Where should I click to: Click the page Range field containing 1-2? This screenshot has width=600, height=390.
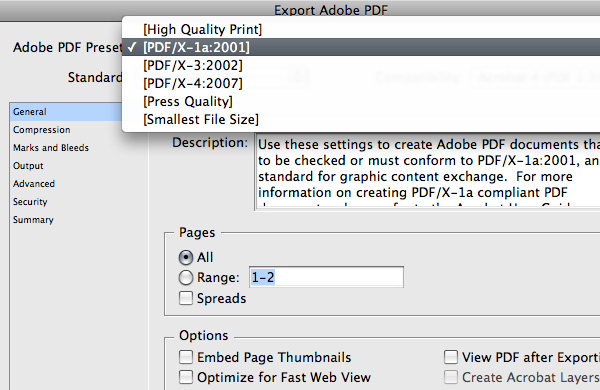click(x=326, y=277)
